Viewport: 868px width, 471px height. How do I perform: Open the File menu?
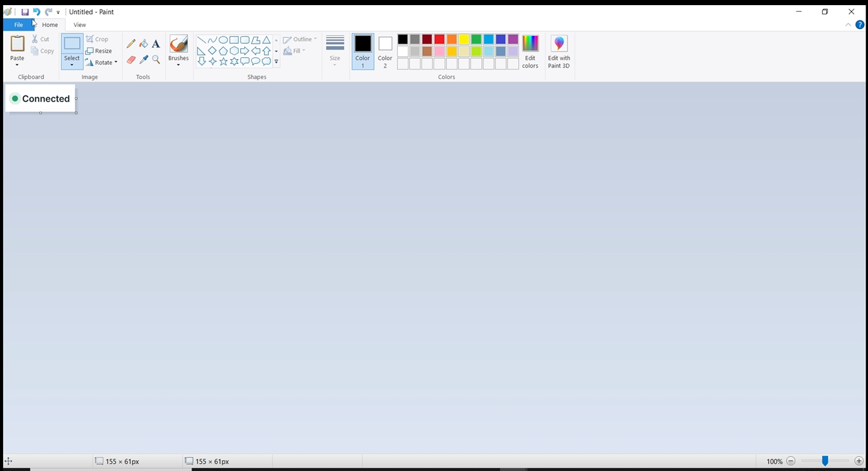pos(19,24)
